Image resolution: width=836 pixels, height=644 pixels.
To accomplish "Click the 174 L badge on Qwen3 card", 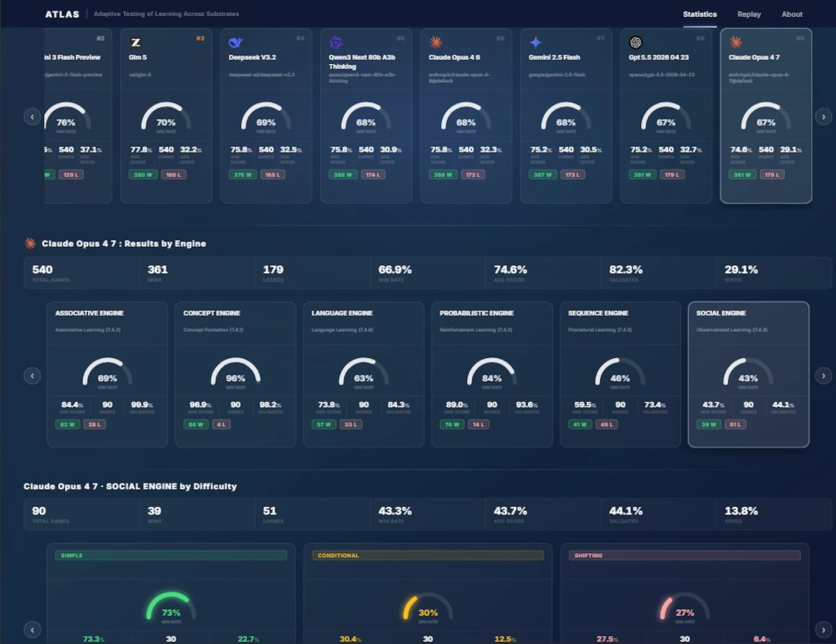I will click(373, 174).
